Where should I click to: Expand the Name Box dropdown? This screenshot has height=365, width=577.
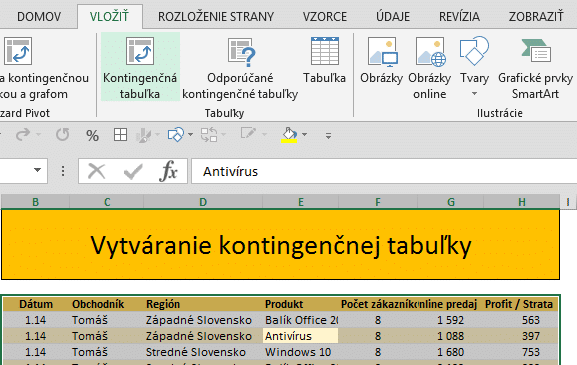coord(37,170)
